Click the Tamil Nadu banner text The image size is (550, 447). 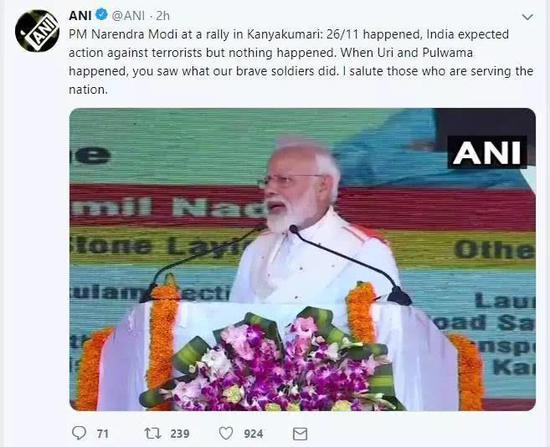coord(168,206)
